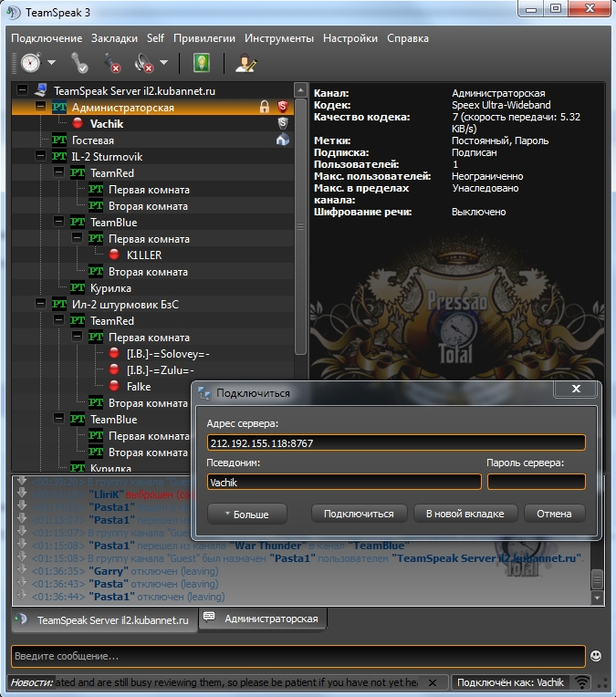Viewport: 616px width, 697px height.
Task: Click the server computer icon in tree
Action: 41,90
